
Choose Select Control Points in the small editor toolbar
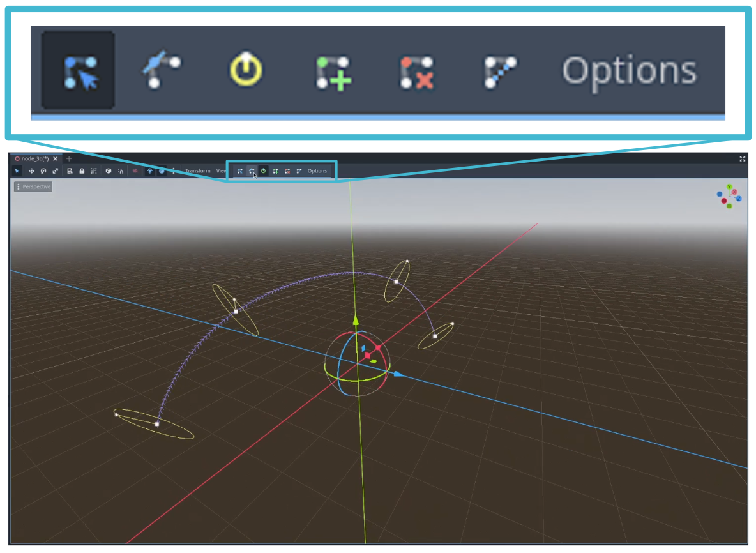(252, 170)
